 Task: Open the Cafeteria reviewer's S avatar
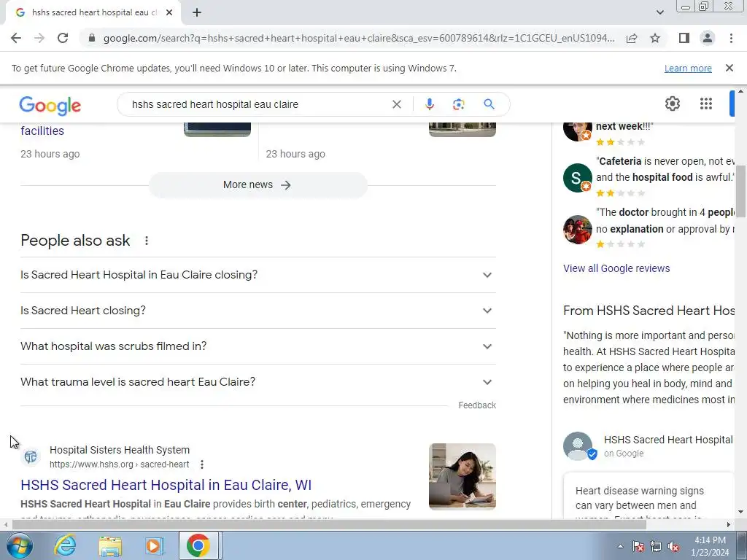[577, 178]
